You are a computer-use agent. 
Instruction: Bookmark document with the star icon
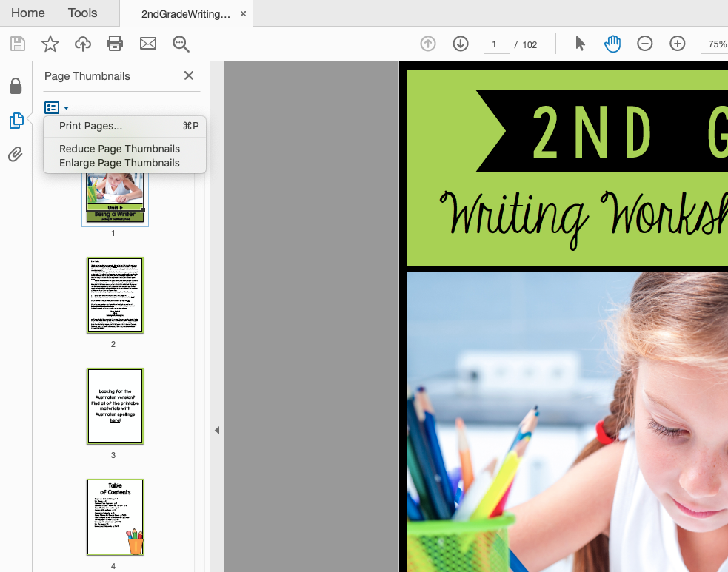coord(50,44)
